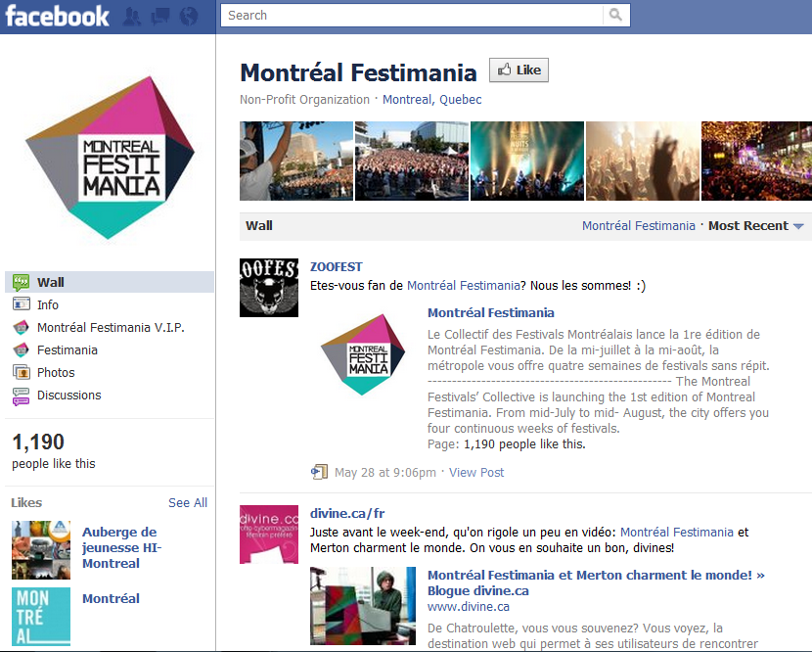Click the 1,190 people like this count
812x652 pixels.
click(x=54, y=450)
